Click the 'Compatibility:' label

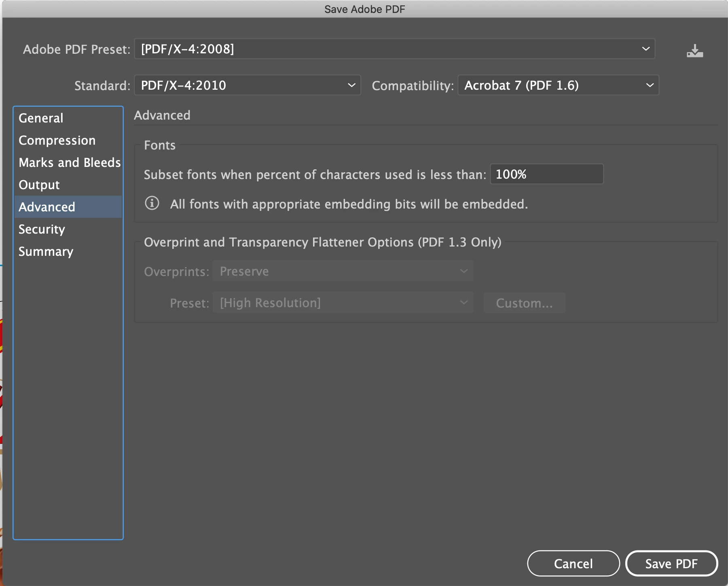pyautogui.click(x=413, y=86)
